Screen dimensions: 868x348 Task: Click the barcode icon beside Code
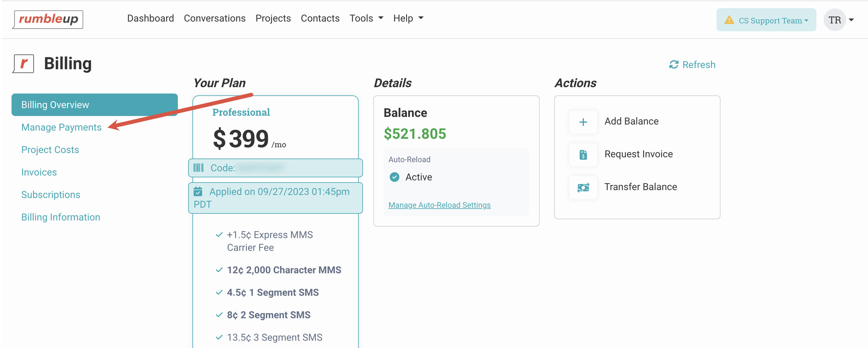198,168
